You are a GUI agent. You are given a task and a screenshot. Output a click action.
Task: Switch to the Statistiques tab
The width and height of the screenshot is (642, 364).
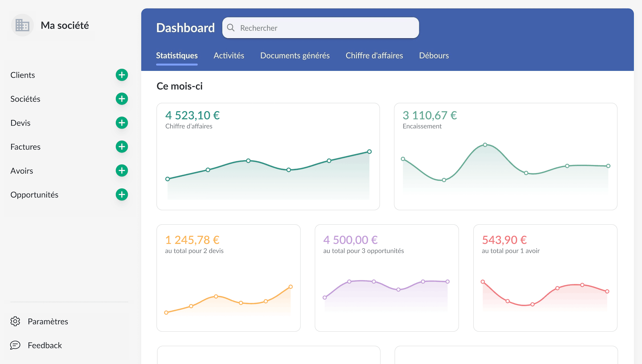click(177, 56)
